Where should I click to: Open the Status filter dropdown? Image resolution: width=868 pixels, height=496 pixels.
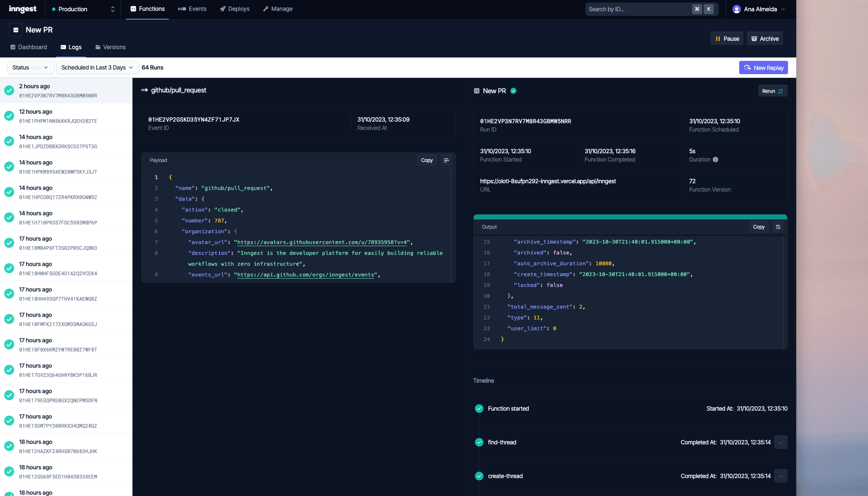point(30,67)
